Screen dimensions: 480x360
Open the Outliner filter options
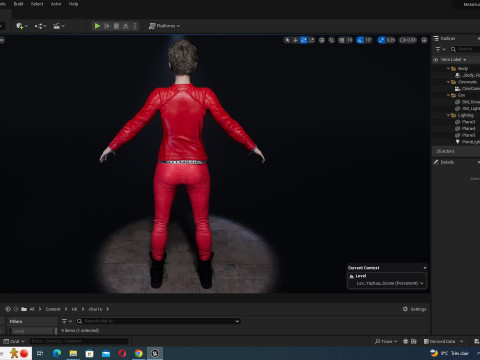pyautogui.click(x=440, y=49)
